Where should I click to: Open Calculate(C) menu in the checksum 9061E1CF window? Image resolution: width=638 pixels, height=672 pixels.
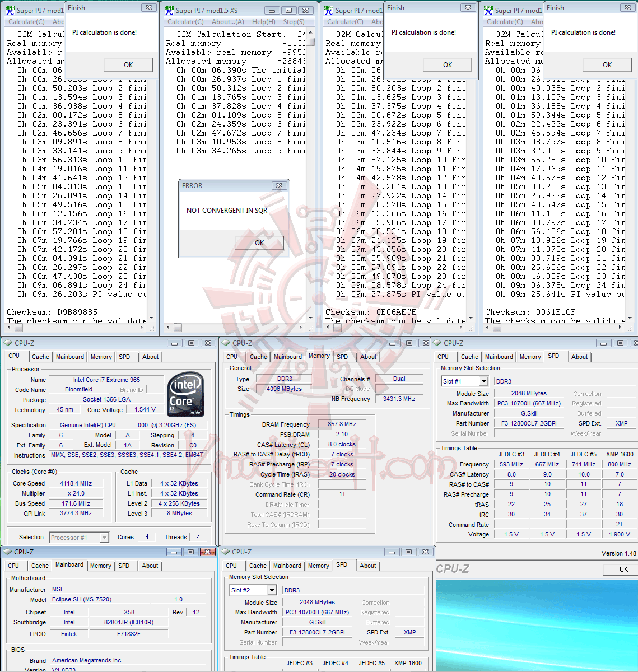click(x=505, y=22)
